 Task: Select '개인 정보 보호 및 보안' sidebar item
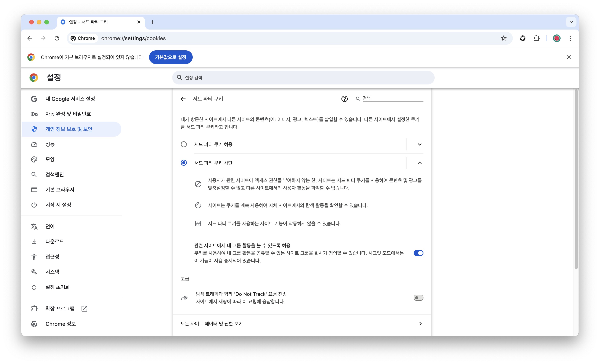pos(72,129)
